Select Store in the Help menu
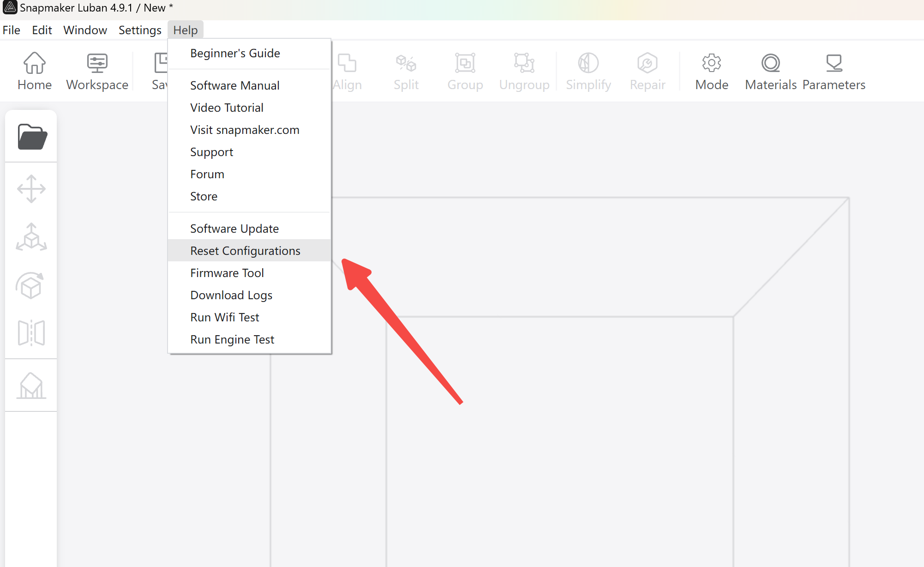This screenshot has width=924, height=567. (x=250, y=196)
